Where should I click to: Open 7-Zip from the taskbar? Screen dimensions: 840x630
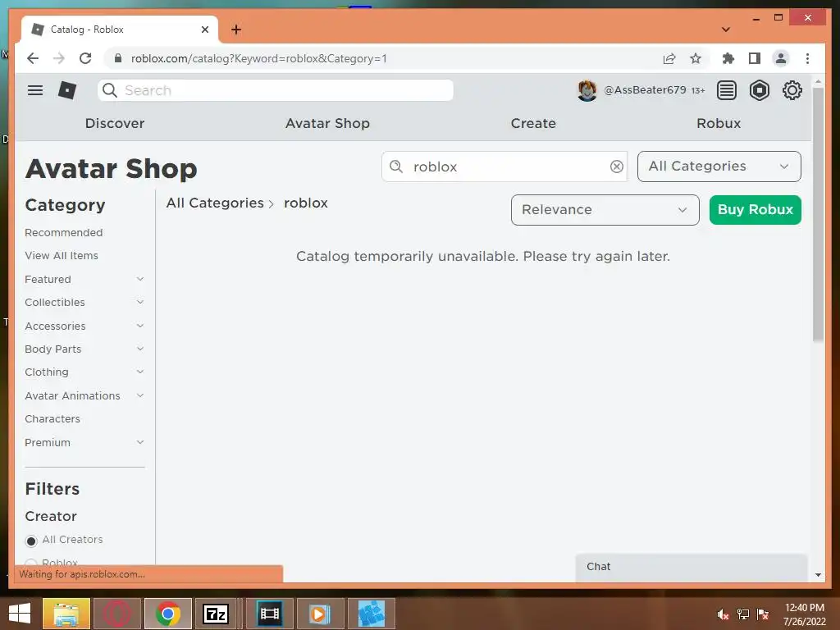pos(216,614)
